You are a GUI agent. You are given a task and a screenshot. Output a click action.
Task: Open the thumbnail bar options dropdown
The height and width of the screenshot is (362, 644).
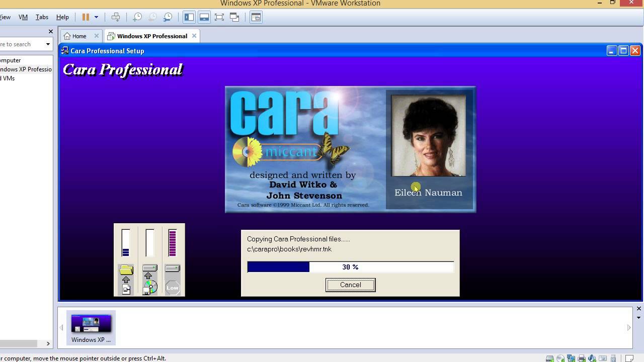639,318
